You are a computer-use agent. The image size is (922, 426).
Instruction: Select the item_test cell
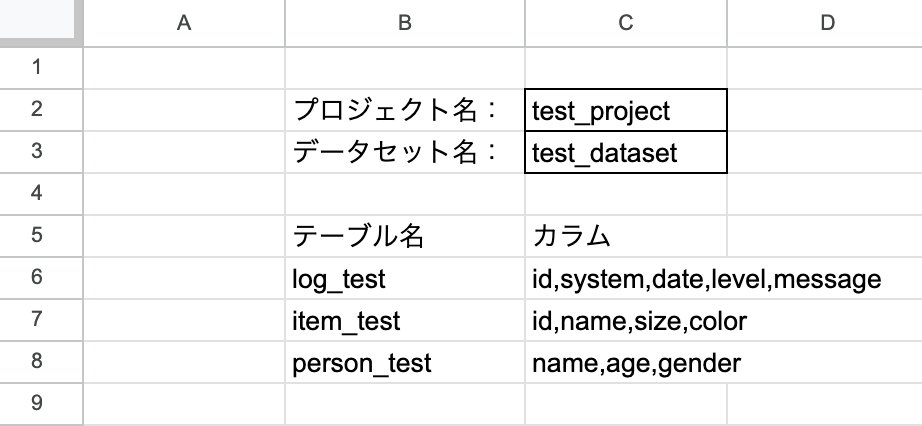tap(404, 321)
